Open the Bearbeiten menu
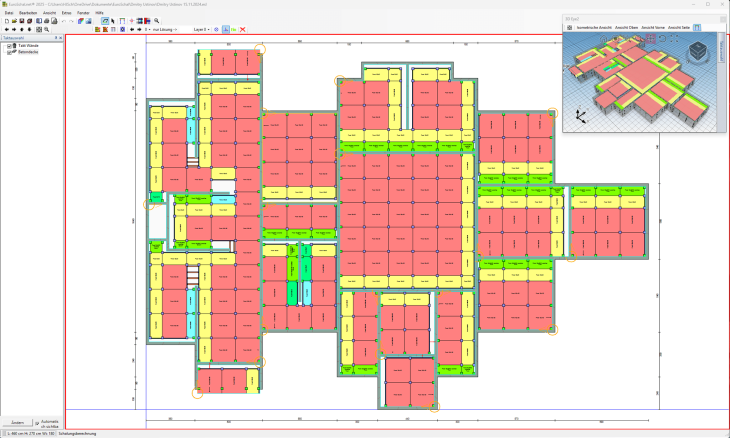730x438 pixels. [27, 12]
